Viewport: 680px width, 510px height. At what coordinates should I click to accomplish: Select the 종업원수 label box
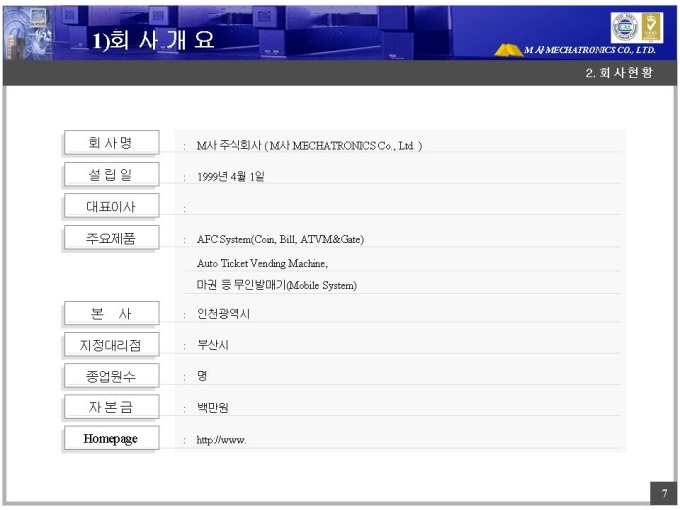[111, 376]
